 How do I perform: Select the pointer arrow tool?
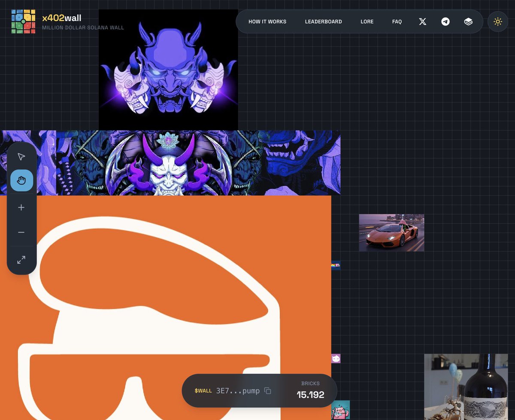21,157
